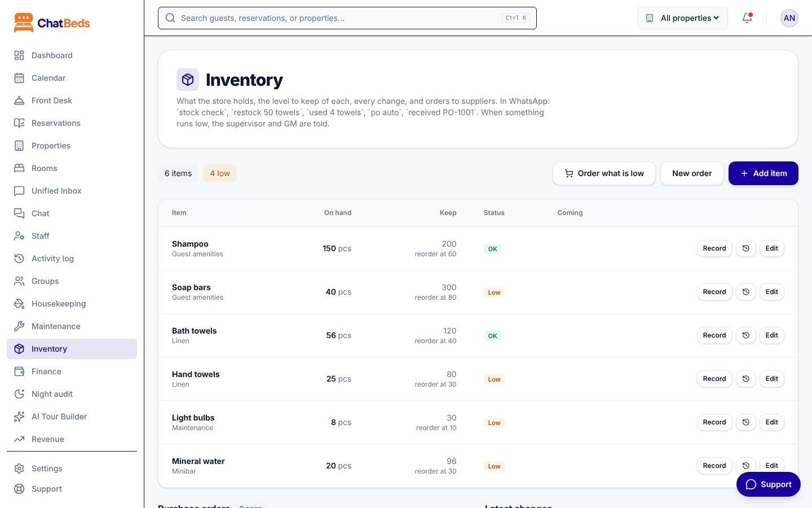Click the Front Desk bell icon
Image resolution: width=812 pixels, height=508 pixels.
19,100
